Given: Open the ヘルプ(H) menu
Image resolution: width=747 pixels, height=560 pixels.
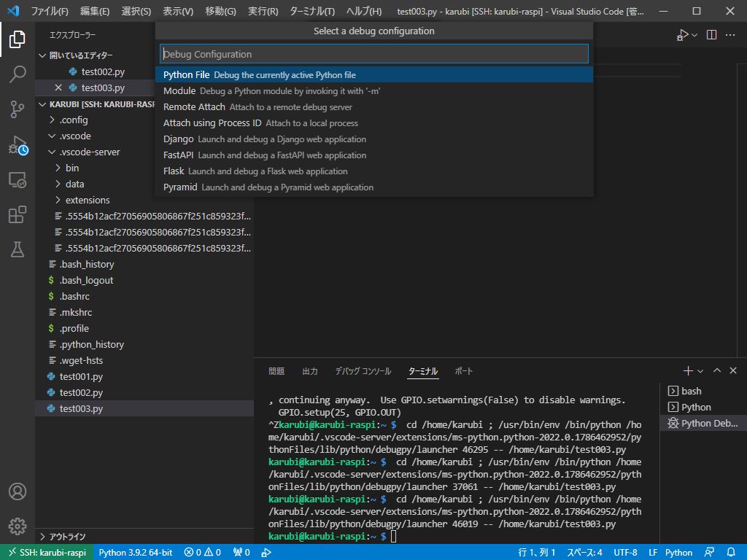Looking at the screenshot, I should pos(364,11).
